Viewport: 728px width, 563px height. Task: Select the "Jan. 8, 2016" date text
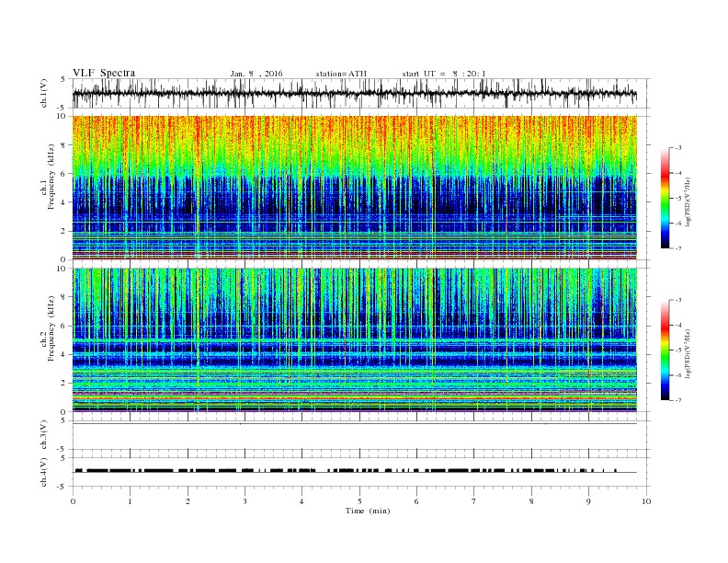256,74
